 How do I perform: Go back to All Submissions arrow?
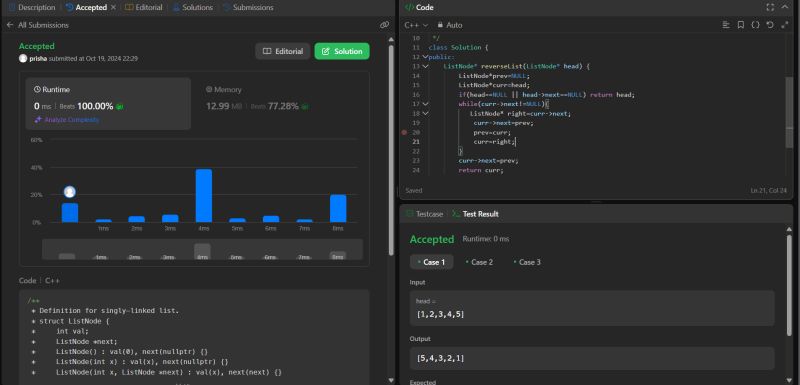point(10,24)
